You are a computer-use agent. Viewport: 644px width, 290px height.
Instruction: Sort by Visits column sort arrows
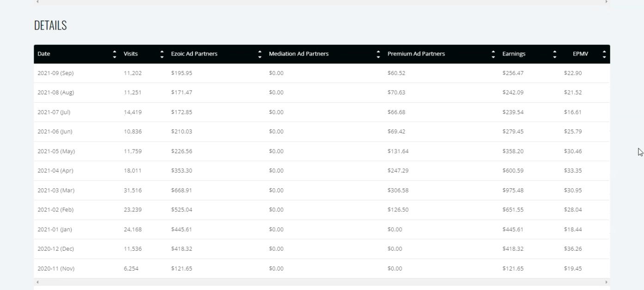tap(162, 54)
